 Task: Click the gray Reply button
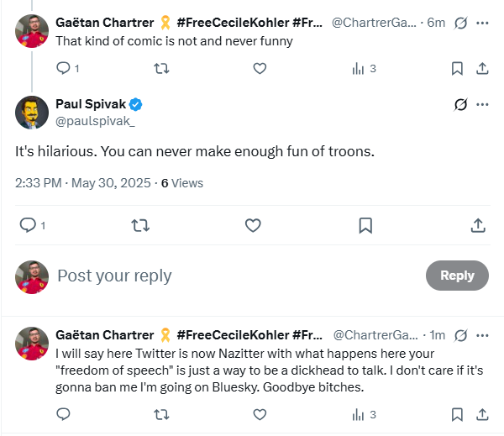pos(457,276)
